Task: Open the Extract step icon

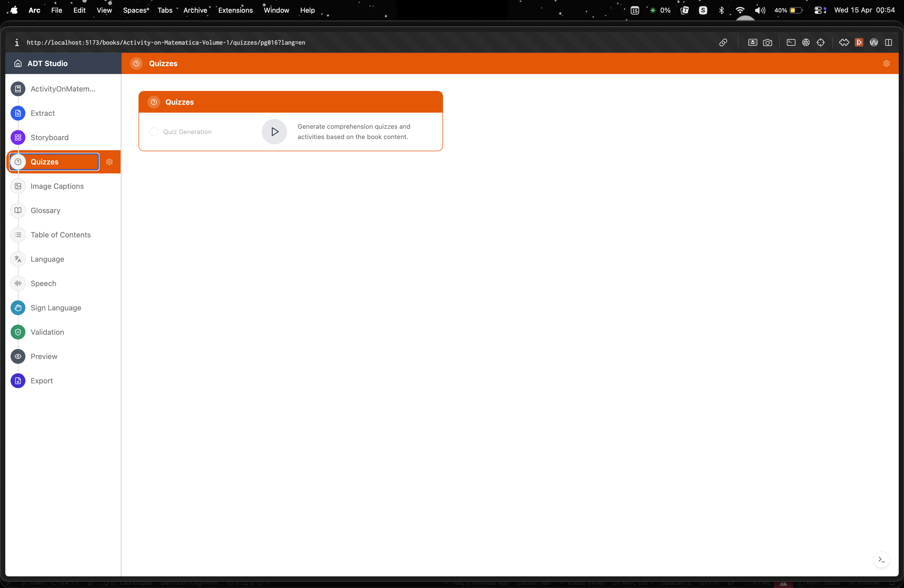Action: (x=18, y=113)
